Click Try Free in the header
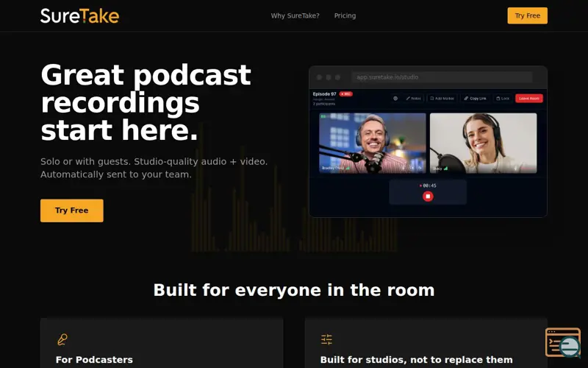The image size is (588, 368). pos(527,15)
